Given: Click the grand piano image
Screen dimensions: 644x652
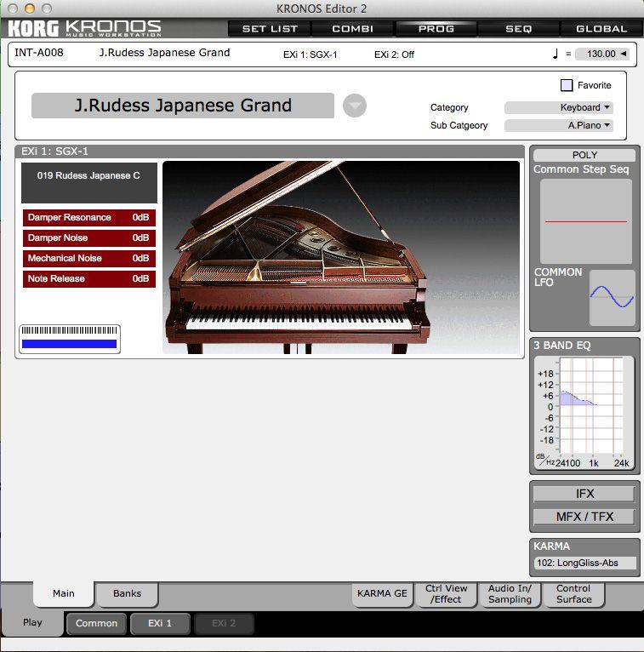Looking at the screenshot, I should [340, 258].
